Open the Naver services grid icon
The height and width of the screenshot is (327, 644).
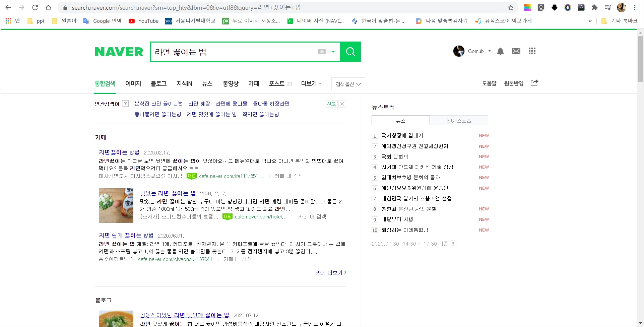click(532, 51)
